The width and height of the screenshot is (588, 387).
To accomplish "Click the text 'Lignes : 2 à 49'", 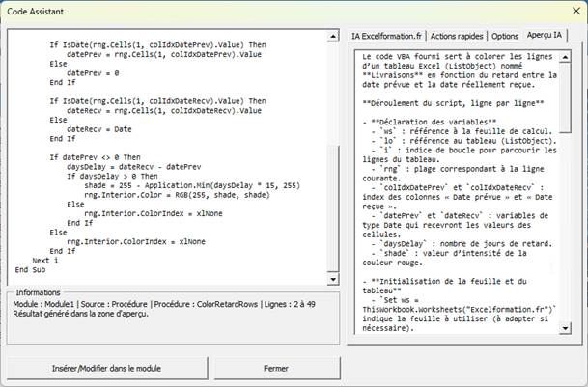I will 290,304.
